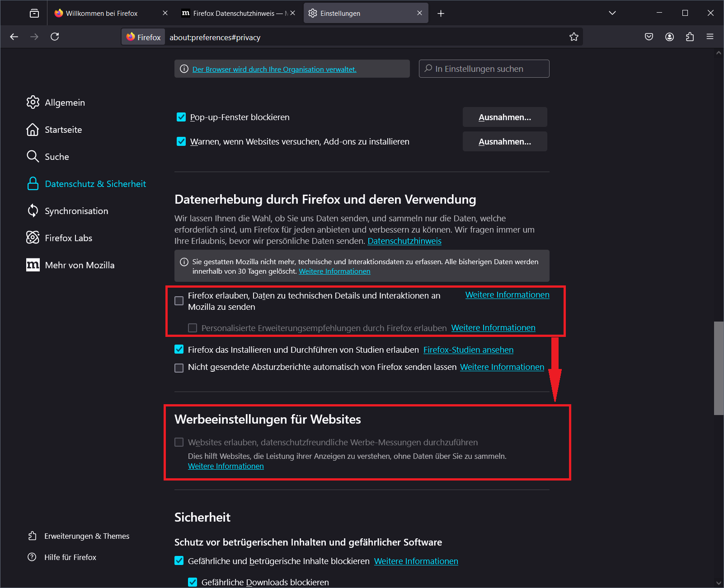The height and width of the screenshot is (588, 724).
Task: Toggle Pop-up-Fenster blockieren checkbox
Action: click(181, 117)
